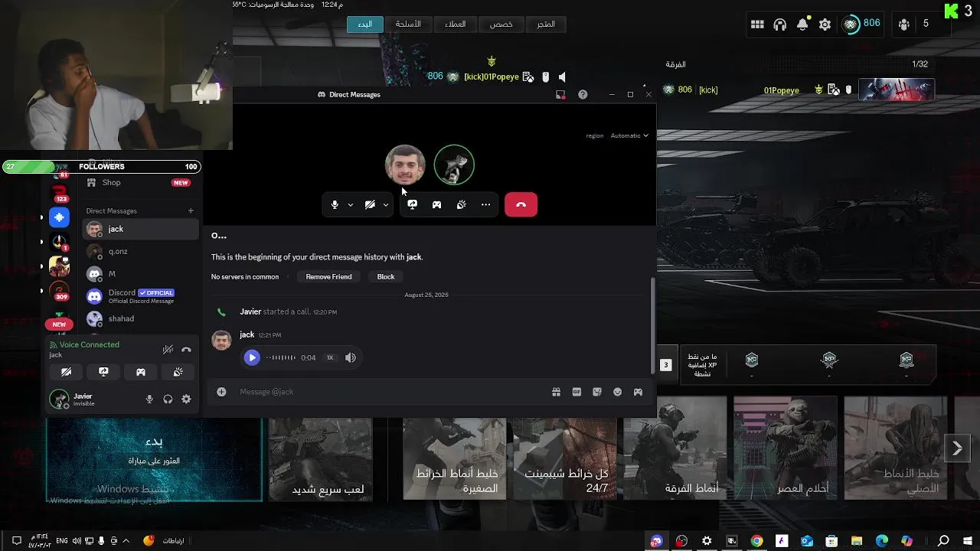Open Discord help question mark icon

tap(583, 95)
